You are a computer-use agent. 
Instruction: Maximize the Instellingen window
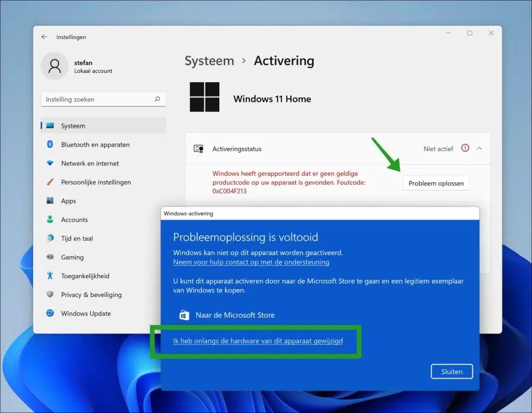click(x=470, y=33)
